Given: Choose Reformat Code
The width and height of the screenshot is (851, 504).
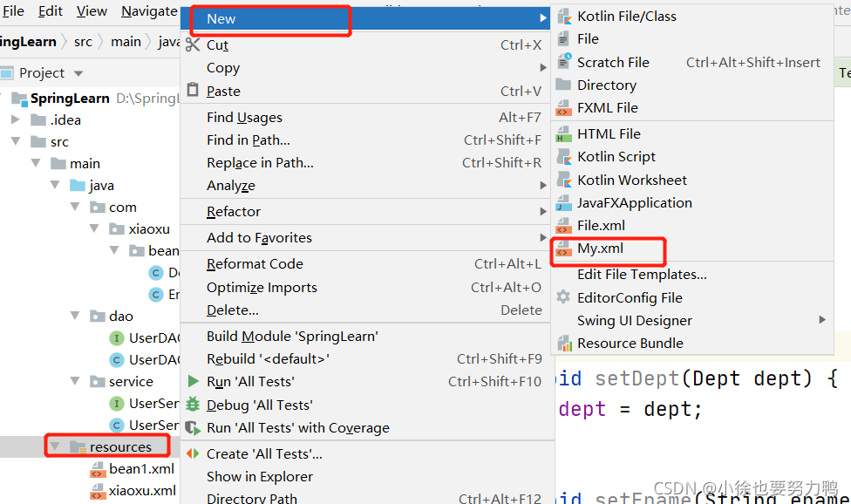Looking at the screenshot, I should [365, 263].
